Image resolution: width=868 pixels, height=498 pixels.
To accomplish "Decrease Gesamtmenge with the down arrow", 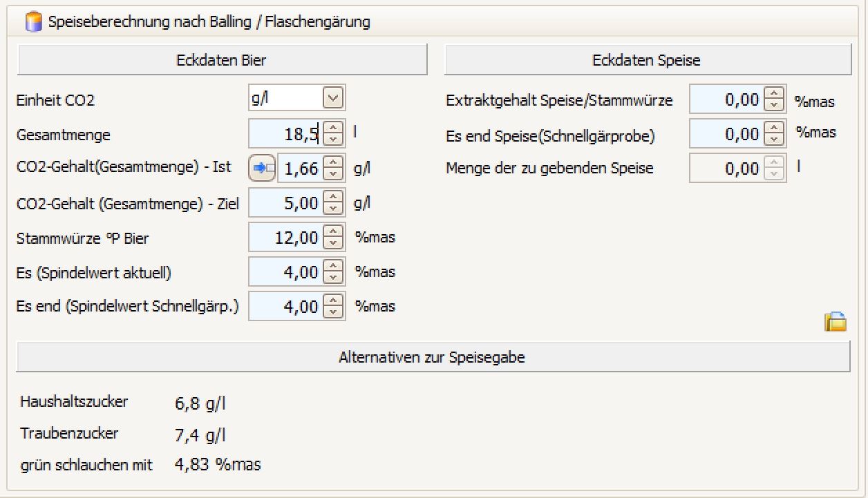I will (x=334, y=139).
